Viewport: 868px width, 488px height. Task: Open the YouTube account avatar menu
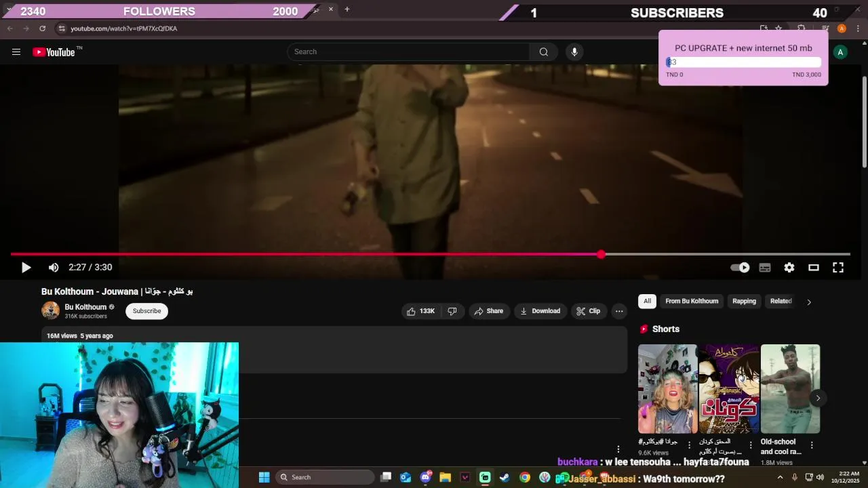coord(840,52)
